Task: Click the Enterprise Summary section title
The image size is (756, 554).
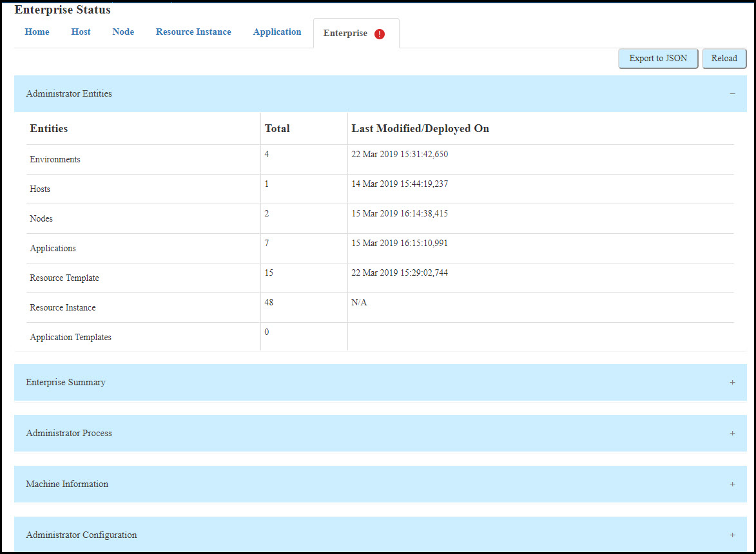Action: click(x=66, y=383)
